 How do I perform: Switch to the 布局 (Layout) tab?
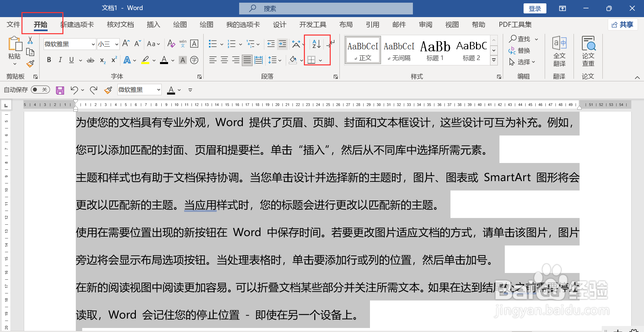coord(346,24)
